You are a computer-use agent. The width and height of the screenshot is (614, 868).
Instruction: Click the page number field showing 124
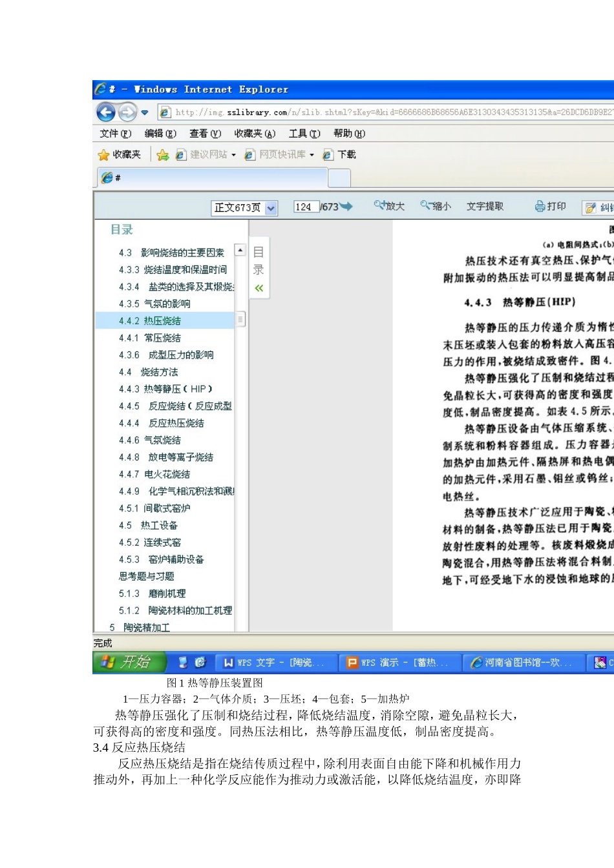point(306,207)
